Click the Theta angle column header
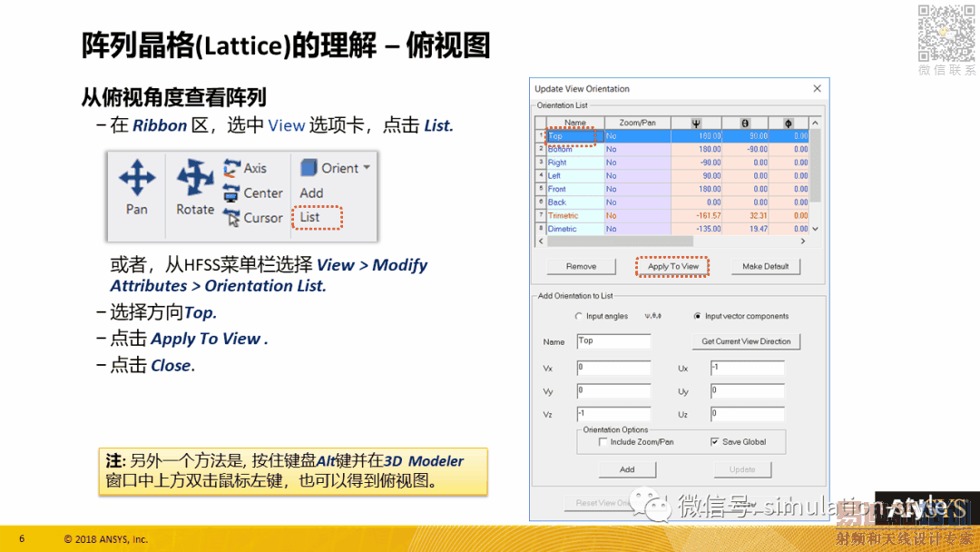 click(745, 123)
